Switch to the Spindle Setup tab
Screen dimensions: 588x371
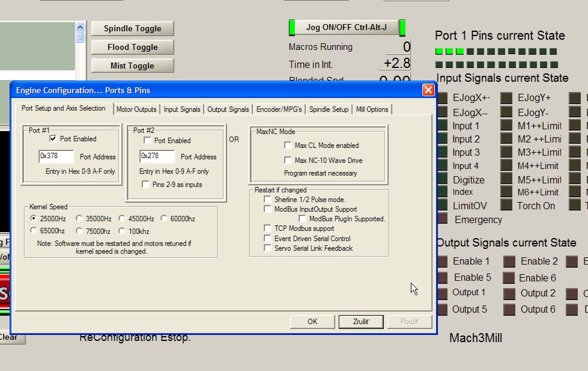click(329, 109)
